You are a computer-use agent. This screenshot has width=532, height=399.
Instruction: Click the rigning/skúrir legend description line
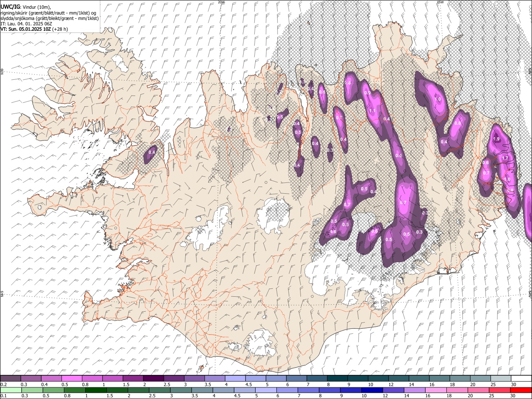[x=48, y=13]
